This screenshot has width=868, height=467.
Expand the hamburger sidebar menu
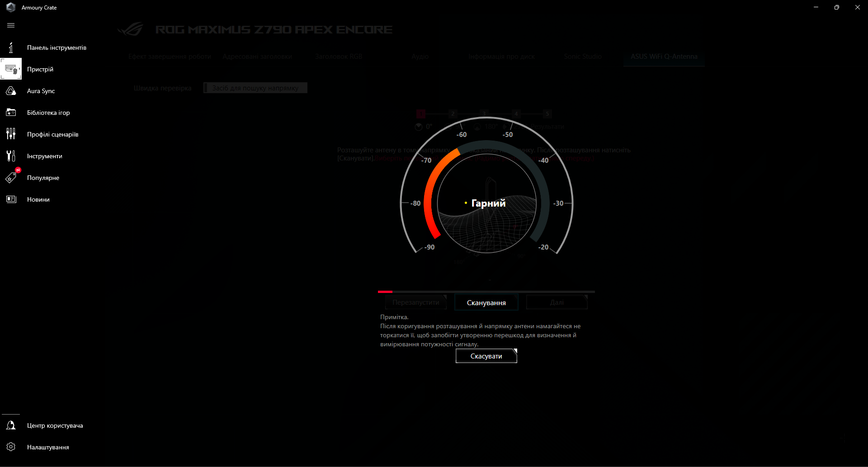point(11,25)
